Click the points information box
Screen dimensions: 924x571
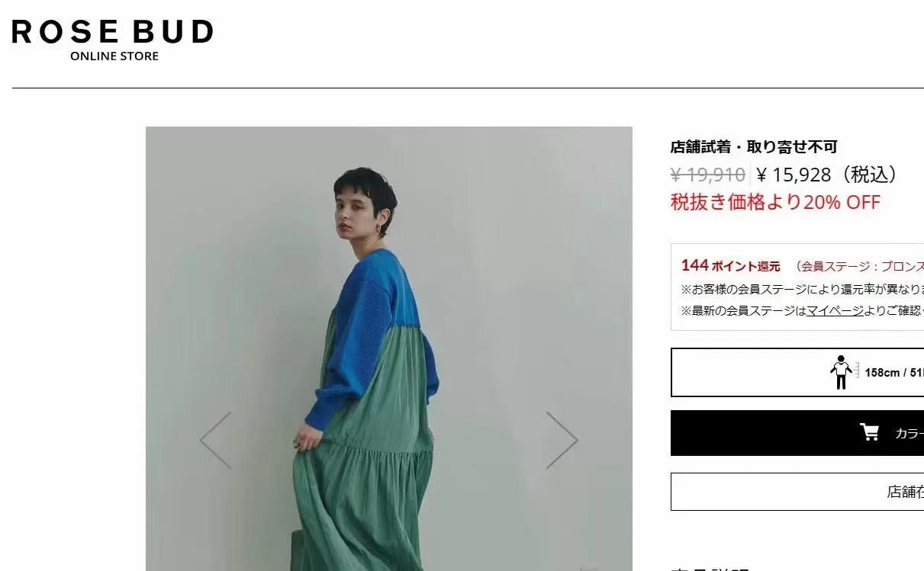coord(797,287)
